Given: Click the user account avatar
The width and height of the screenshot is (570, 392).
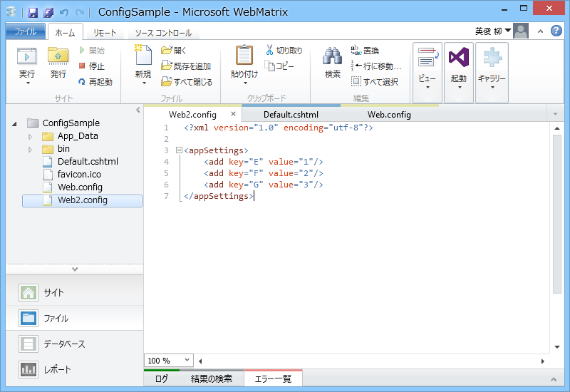Looking at the screenshot, I should coord(521,31).
